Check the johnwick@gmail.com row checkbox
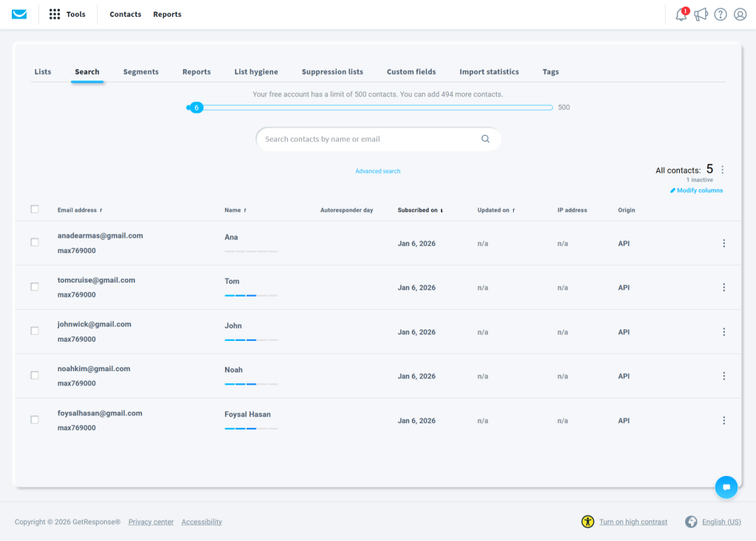Screen dimensions: 756x541 [x=35, y=331]
